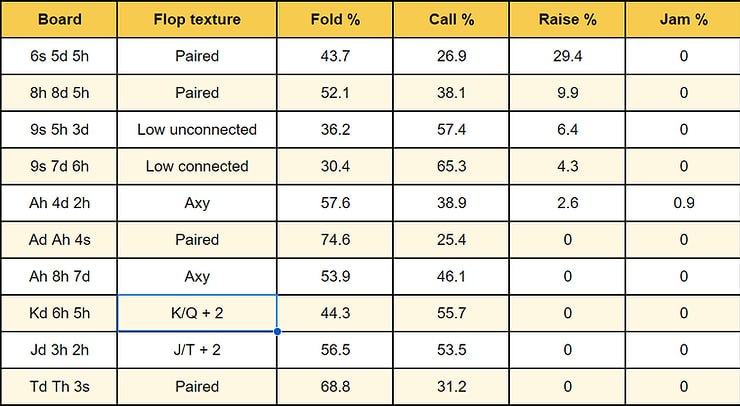The height and width of the screenshot is (406, 740).
Task: Select the J/T + 2 texture cell
Action: click(x=197, y=350)
